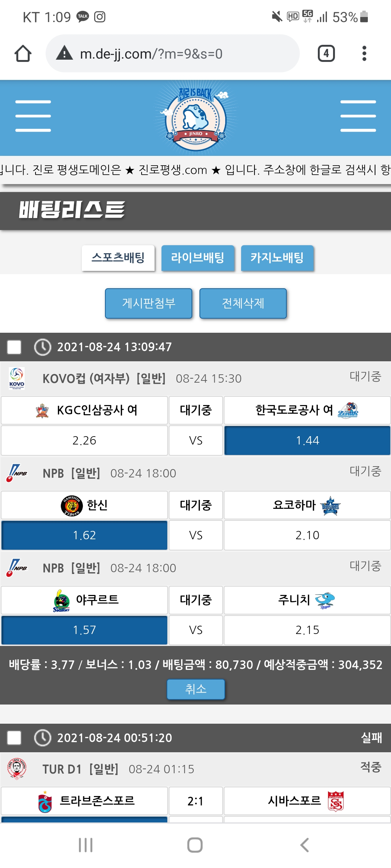
Task: Check the 00:51:20 bet slip checkbox
Action: click(x=14, y=738)
